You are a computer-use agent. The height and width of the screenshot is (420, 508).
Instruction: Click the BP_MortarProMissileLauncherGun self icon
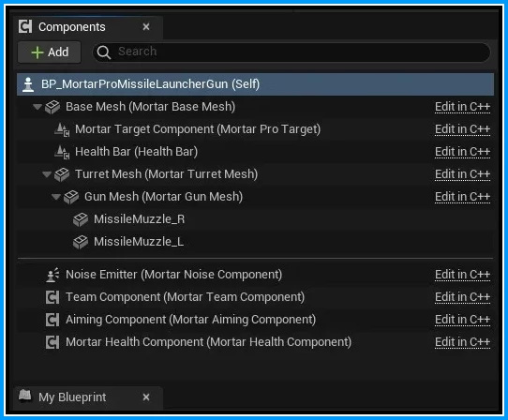[x=28, y=84]
